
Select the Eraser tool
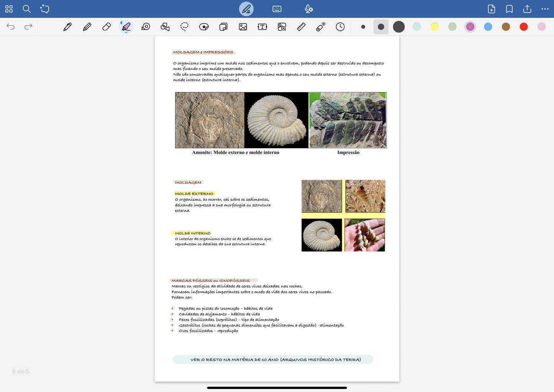(x=107, y=27)
